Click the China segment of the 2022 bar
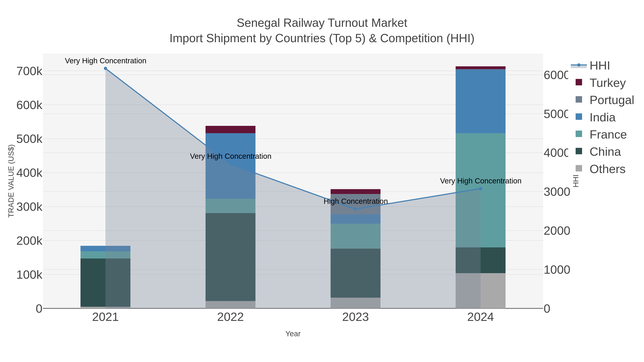This screenshot has width=644, height=362. coord(231,257)
